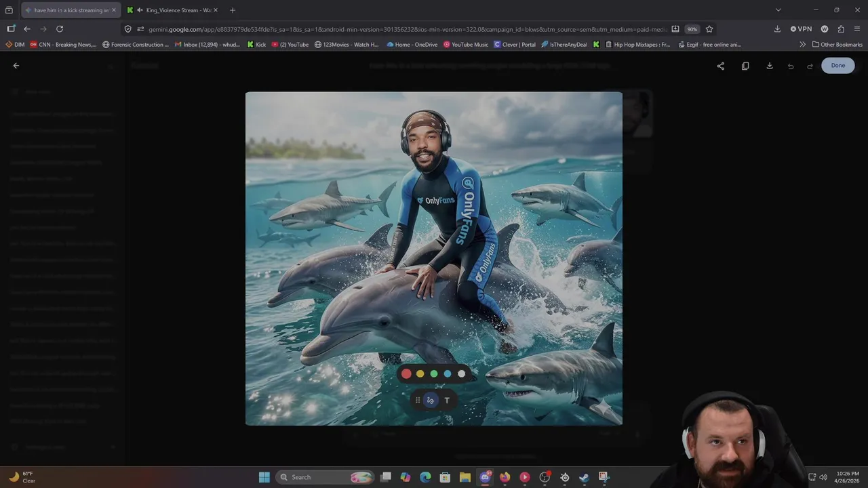
Task: Grab the markup toolbar drag handle
Action: pos(418,401)
